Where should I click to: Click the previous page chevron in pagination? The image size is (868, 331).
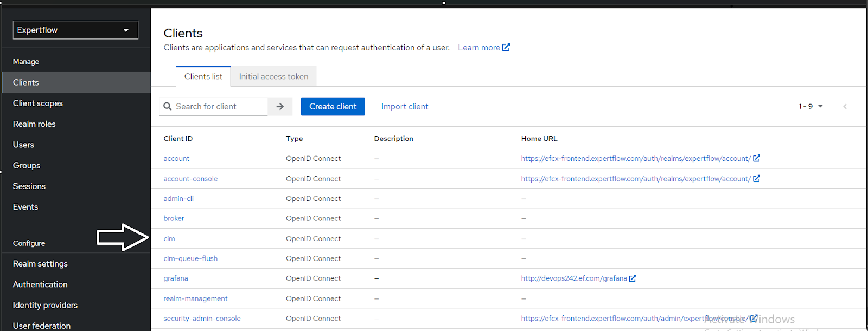(x=845, y=107)
